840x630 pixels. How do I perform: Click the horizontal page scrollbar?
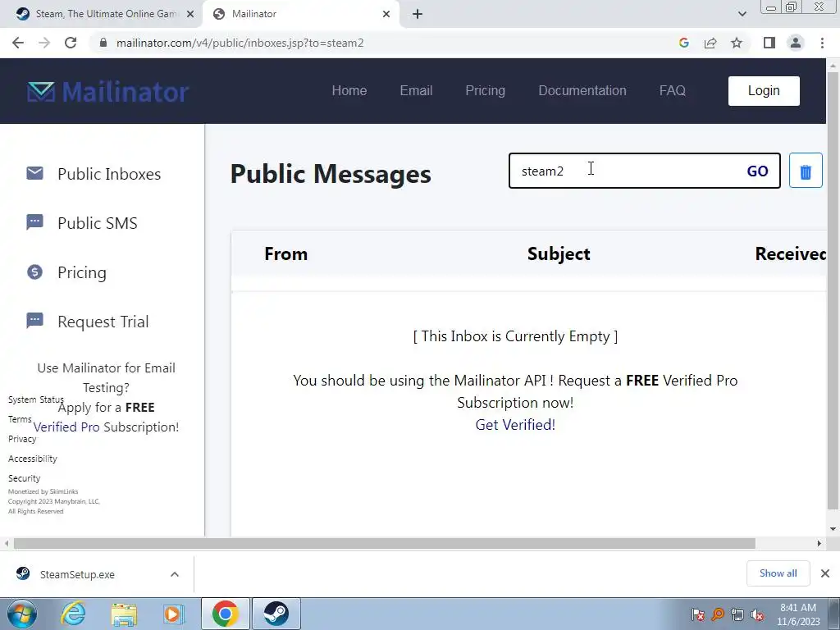point(384,544)
